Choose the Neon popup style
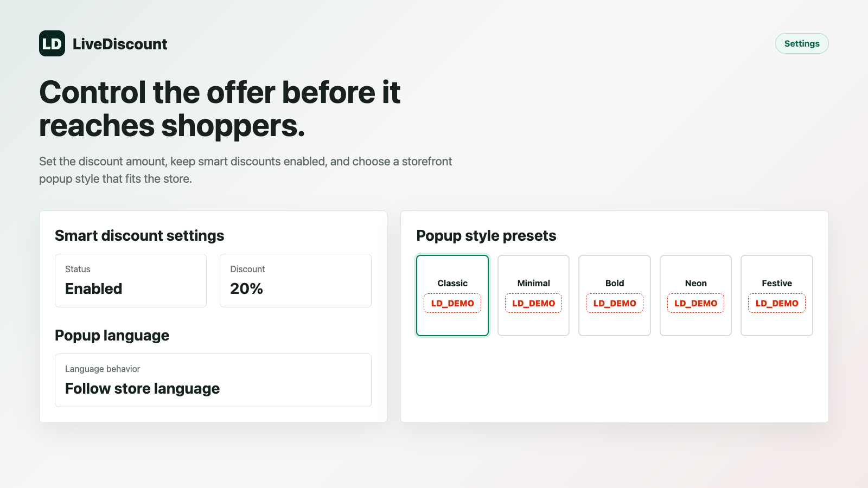This screenshot has height=488, width=868. pos(695,296)
